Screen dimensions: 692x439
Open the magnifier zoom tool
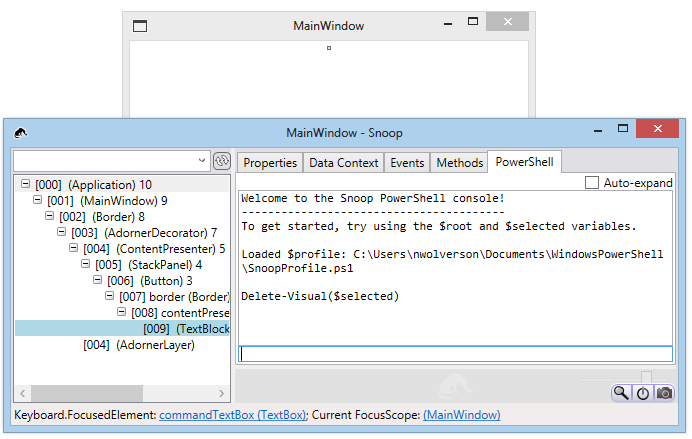621,393
